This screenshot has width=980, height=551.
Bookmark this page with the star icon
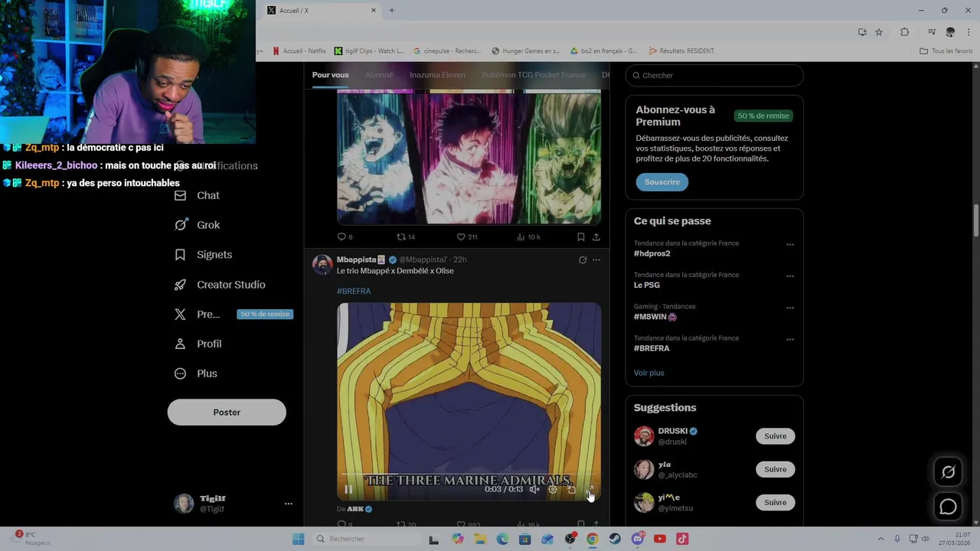coord(879,32)
